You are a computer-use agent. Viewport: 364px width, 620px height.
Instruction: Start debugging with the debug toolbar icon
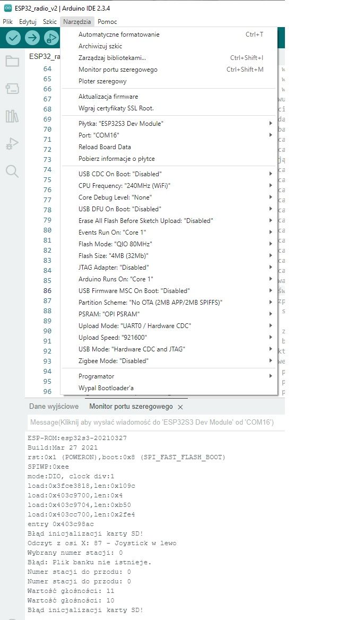tap(51, 38)
